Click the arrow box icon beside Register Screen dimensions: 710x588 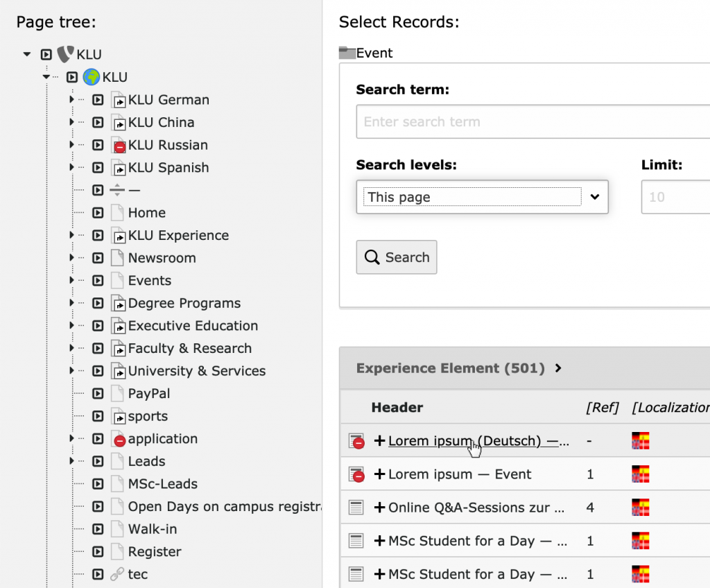coord(98,552)
